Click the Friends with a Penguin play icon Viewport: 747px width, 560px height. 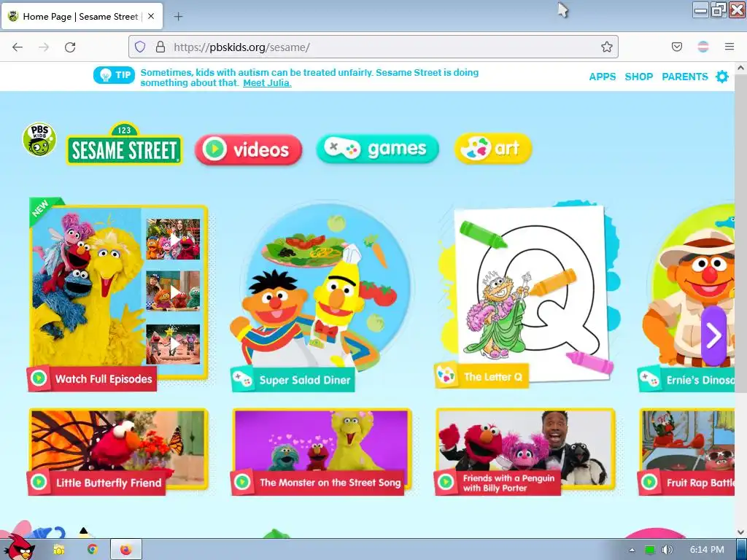[446, 483]
